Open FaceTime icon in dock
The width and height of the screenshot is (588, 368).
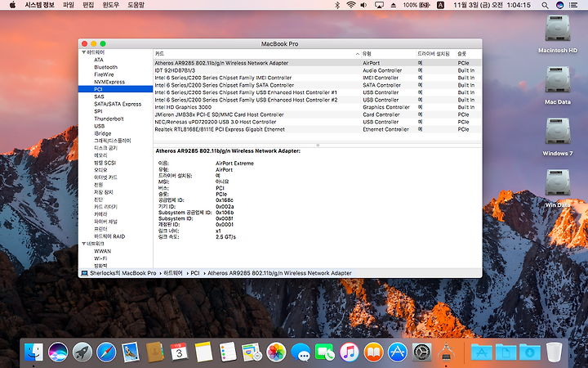click(x=325, y=352)
